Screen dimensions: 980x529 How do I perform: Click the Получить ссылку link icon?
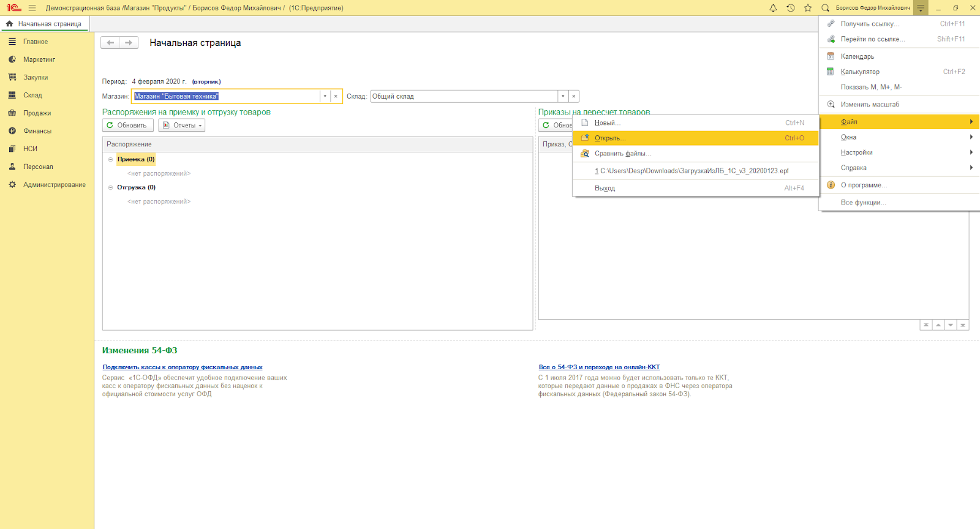coord(831,24)
